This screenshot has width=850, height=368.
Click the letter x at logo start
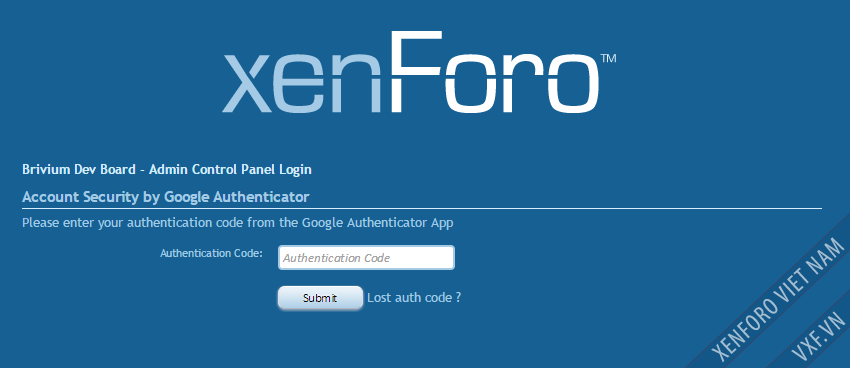pos(251,83)
